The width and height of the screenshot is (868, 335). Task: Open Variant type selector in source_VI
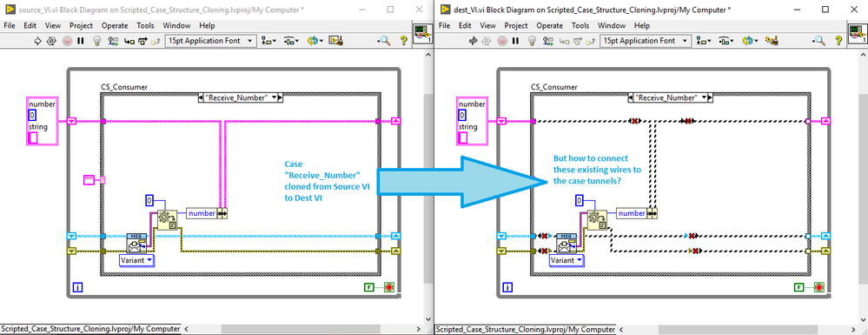click(x=137, y=259)
